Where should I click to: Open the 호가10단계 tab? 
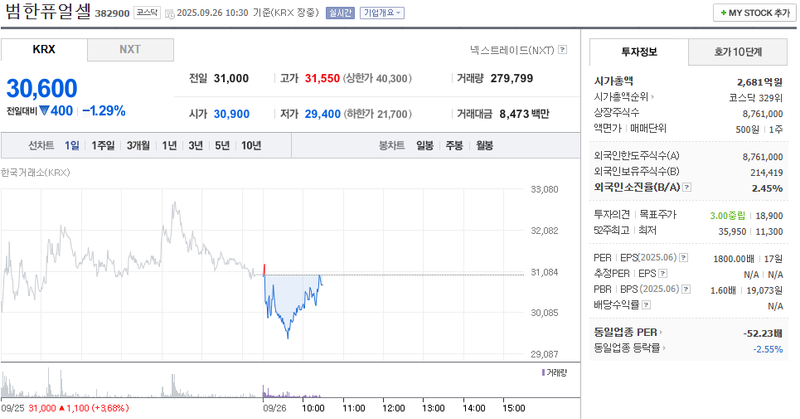click(x=738, y=52)
